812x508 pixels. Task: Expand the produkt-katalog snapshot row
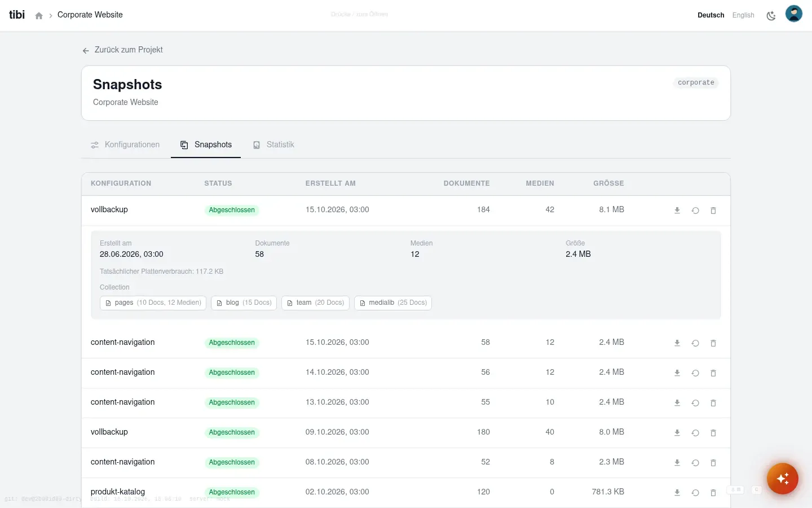click(406, 492)
